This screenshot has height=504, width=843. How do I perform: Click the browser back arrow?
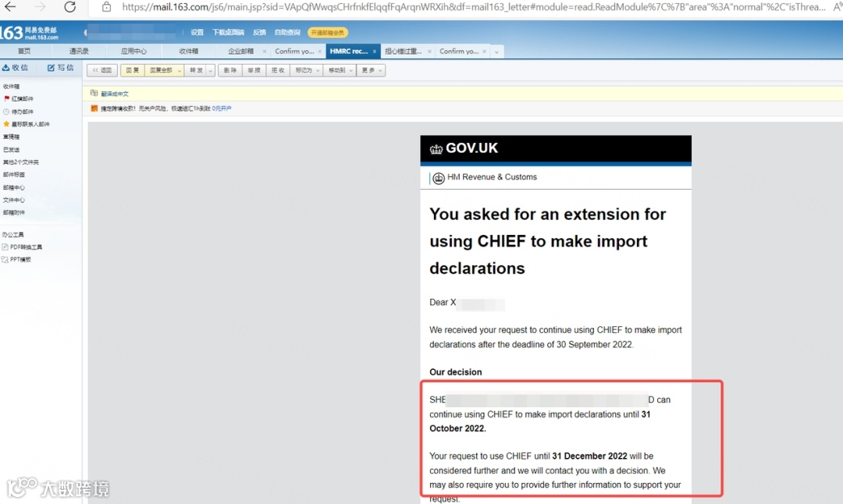[x=10, y=7]
